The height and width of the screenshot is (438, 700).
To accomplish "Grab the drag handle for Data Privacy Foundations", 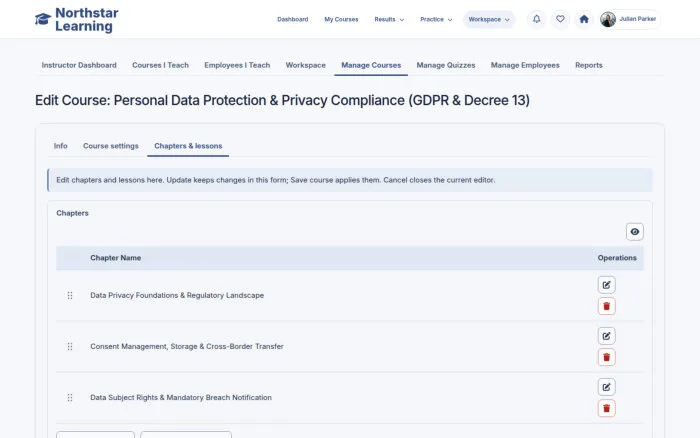I will click(70, 296).
